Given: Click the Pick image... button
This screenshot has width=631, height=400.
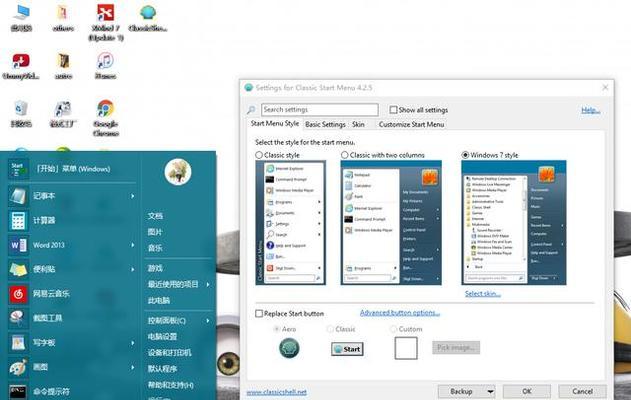Looking at the screenshot, I should tap(456, 347).
